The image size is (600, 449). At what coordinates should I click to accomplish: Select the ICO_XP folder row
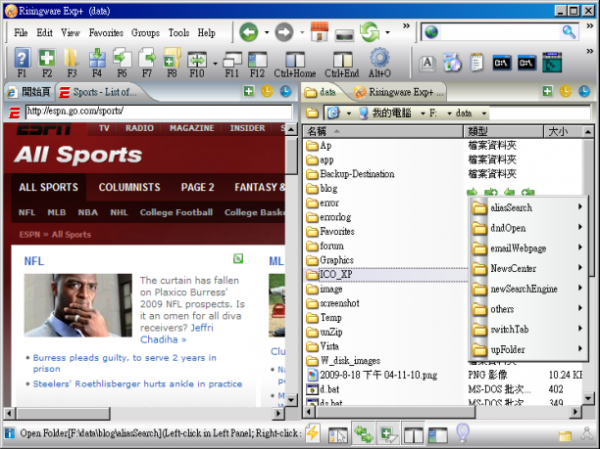(386, 274)
